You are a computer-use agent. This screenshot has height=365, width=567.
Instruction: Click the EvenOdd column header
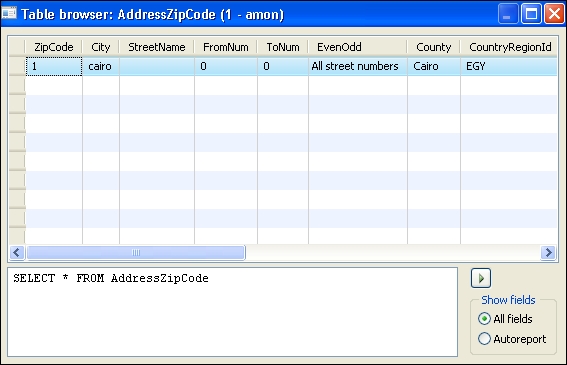pos(358,47)
